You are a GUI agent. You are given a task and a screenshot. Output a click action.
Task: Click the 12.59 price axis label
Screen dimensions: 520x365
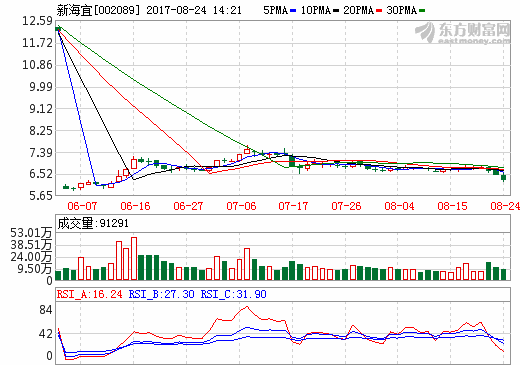[x=37, y=21]
